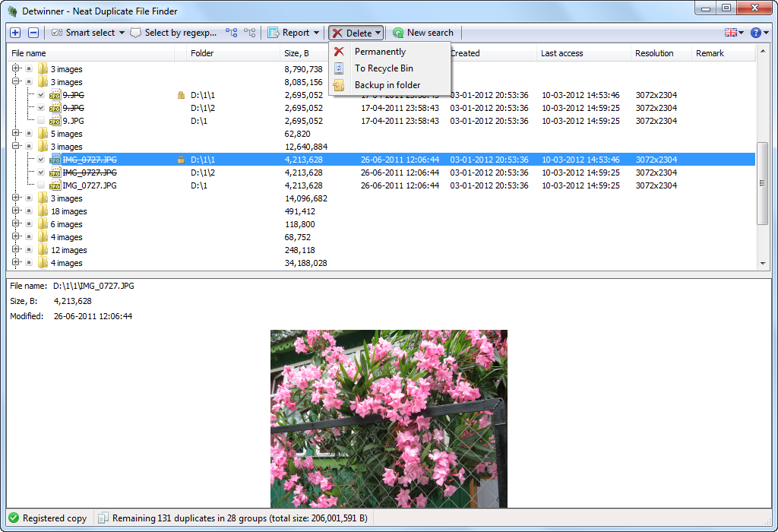Screen dimensions: 778x532
Task: Click the second gray tree-structure toolbar icon
Action: (250, 33)
